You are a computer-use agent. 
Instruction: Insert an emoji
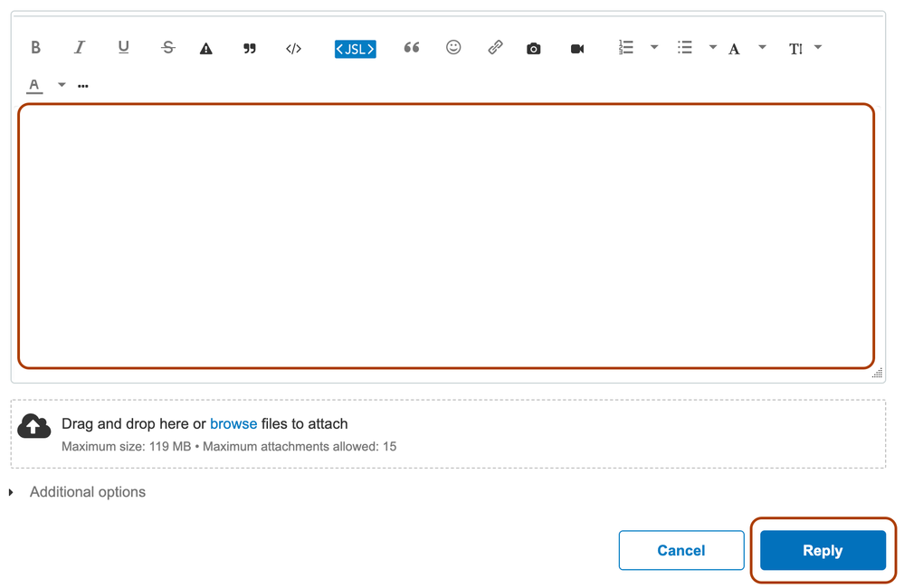(453, 47)
